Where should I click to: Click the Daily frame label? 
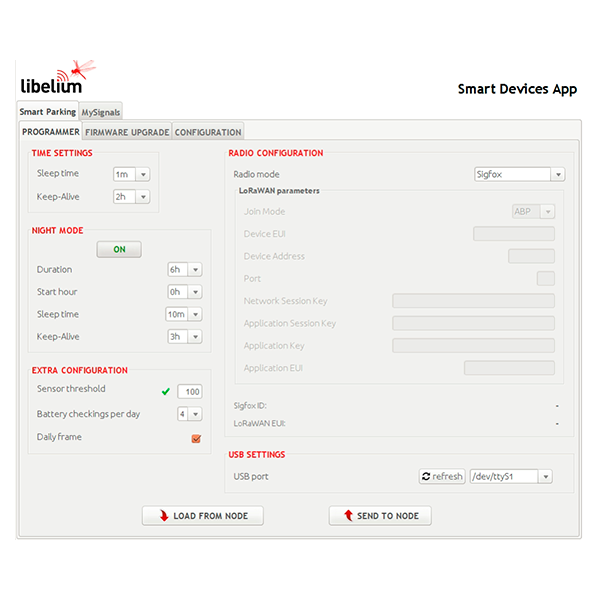(59, 437)
